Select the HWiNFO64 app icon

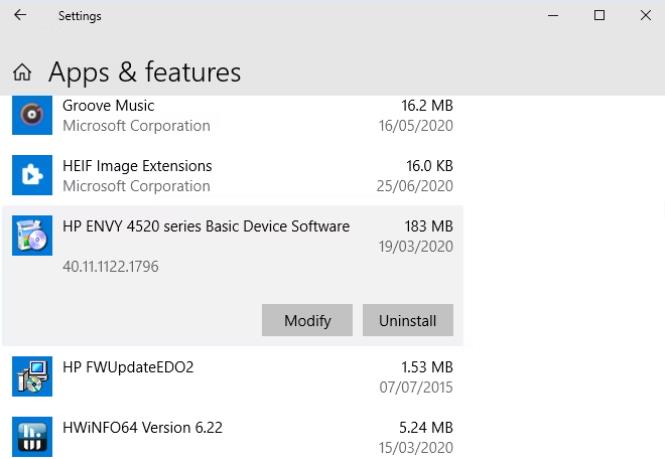tap(32, 437)
